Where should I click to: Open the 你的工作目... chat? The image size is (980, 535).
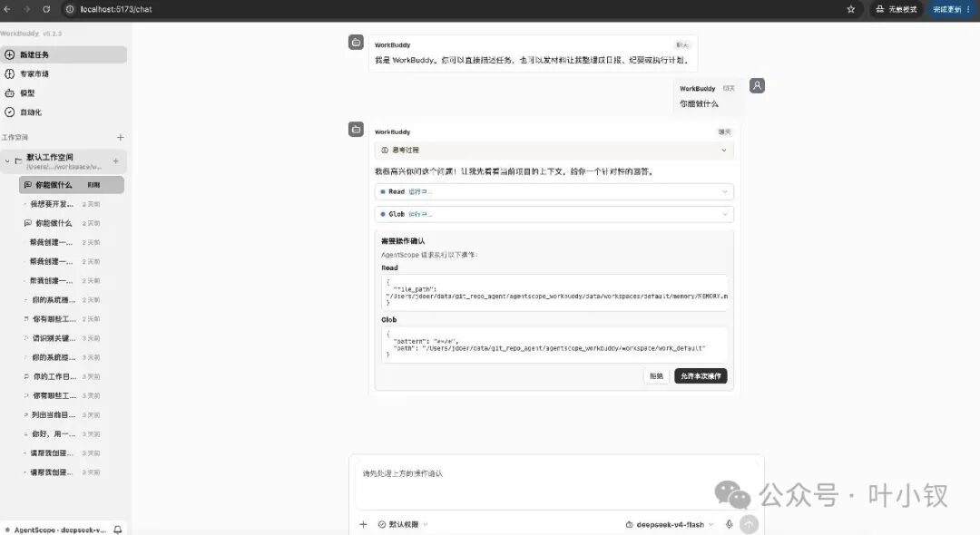pyautogui.click(x=72, y=376)
